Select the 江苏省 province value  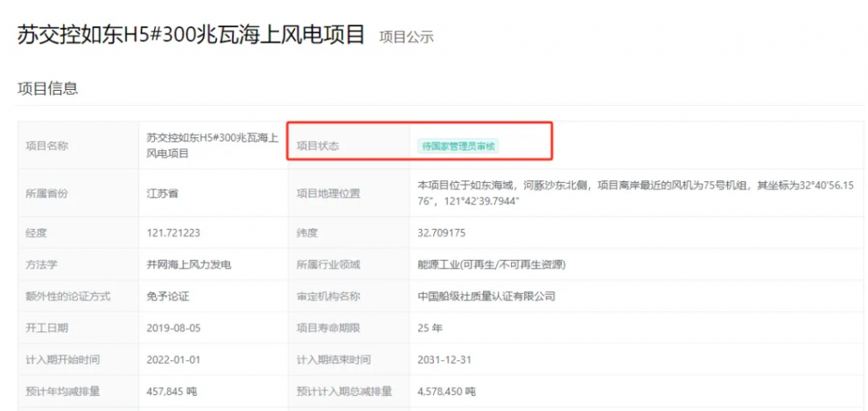(x=163, y=193)
